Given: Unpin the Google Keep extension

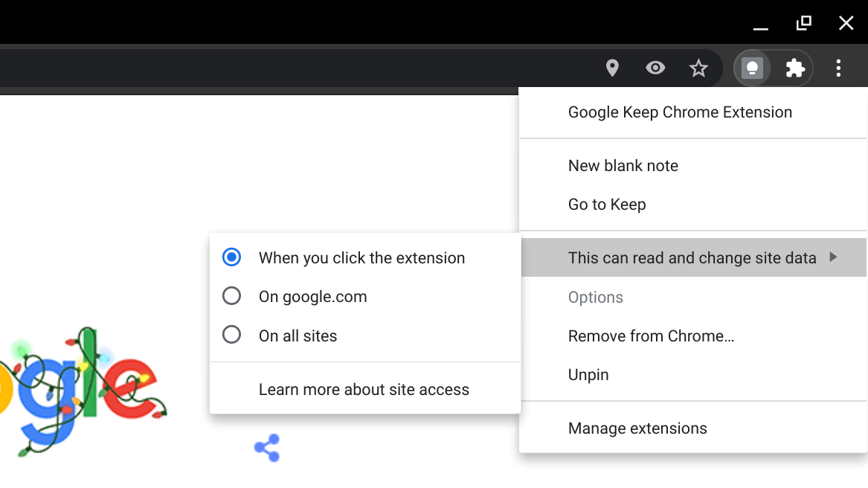Looking at the screenshot, I should click(694, 374).
